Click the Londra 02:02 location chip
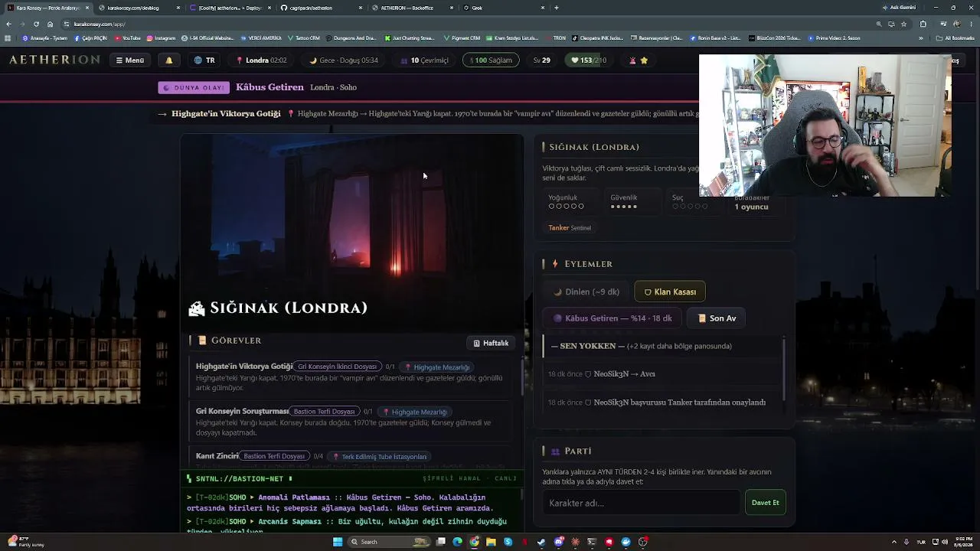 pyautogui.click(x=262, y=60)
